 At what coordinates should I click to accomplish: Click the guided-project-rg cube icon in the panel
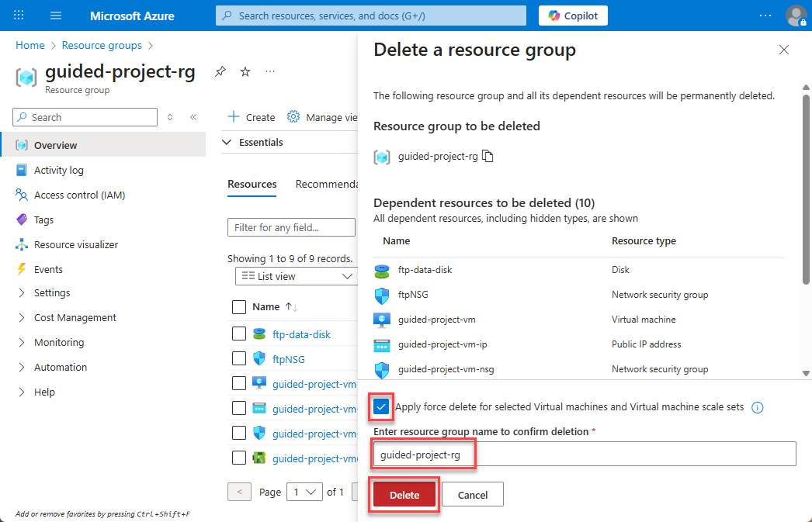382,157
